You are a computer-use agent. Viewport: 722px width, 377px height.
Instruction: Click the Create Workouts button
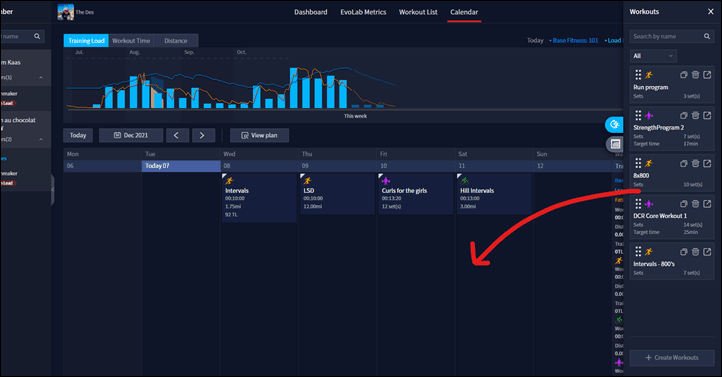click(x=672, y=358)
